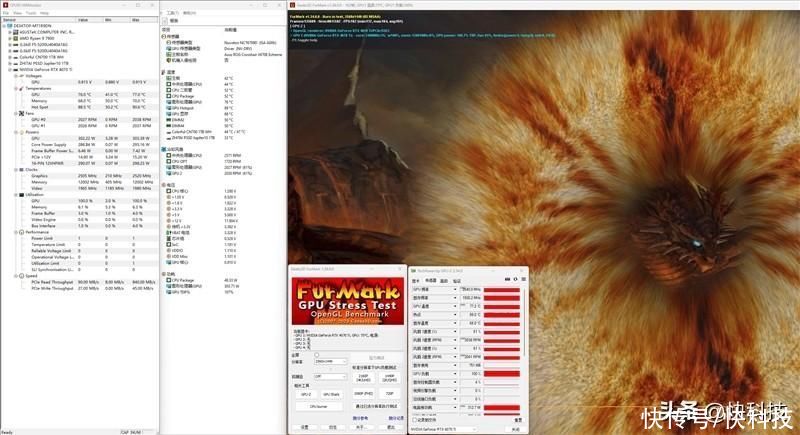Screen dimensions: 800x435
Task: Open the View menu in HWMonitor
Action: click(x=18, y=13)
